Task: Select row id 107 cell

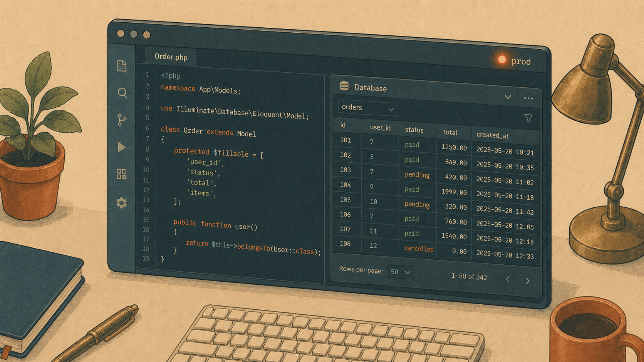Action: (345, 229)
